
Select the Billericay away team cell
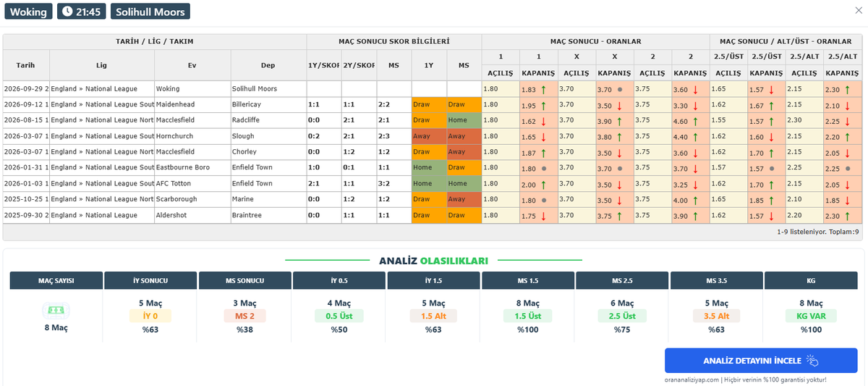pos(268,105)
